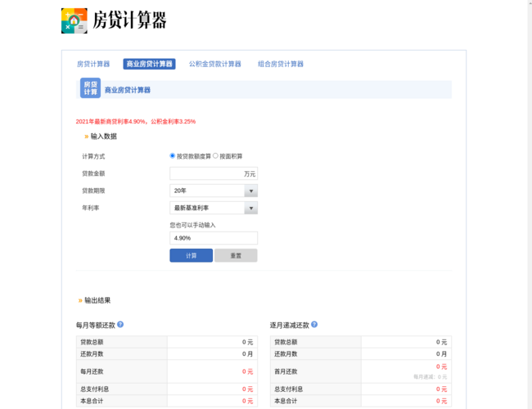Click the blue 房贷计算 badge icon
Image resolution: width=532 pixels, height=409 pixels.
[90, 88]
